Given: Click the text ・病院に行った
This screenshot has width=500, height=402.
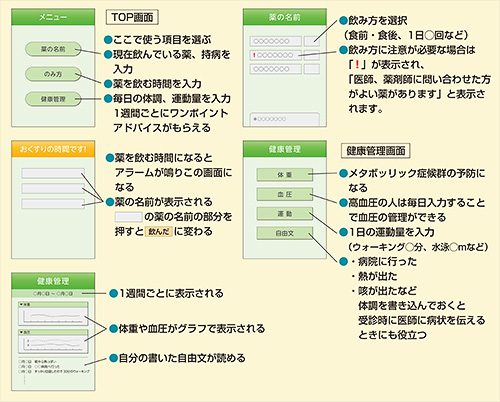Looking at the screenshot, I should 383,262.
